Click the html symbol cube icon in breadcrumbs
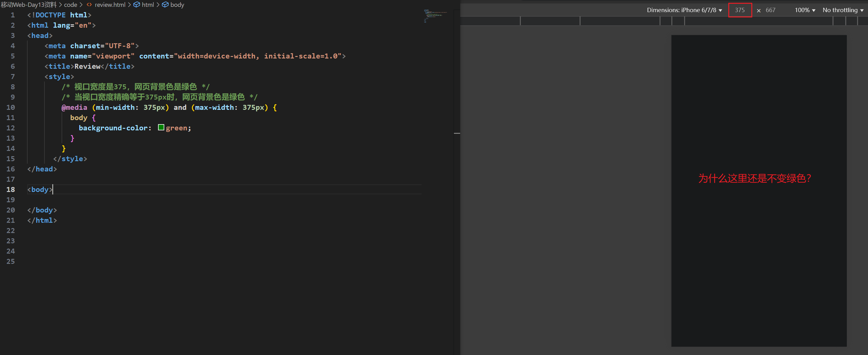Image resolution: width=868 pixels, height=355 pixels. (x=137, y=5)
